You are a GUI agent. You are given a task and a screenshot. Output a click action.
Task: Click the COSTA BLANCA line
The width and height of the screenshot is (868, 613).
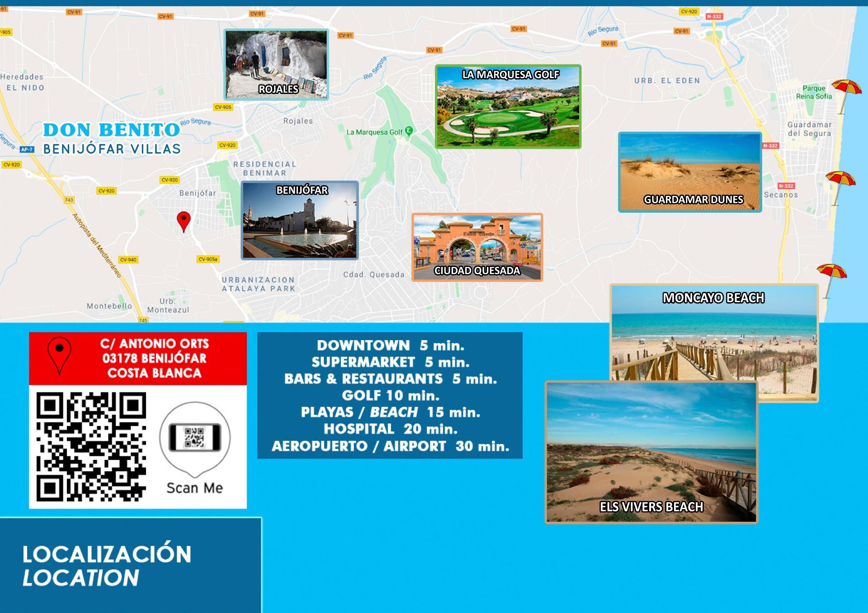click(155, 373)
